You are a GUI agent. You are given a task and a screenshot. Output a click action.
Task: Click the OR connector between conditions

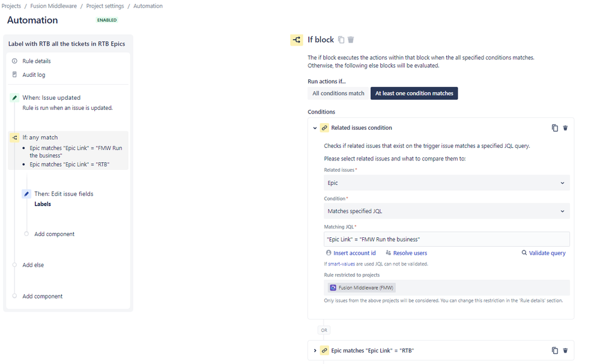[324, 330]
